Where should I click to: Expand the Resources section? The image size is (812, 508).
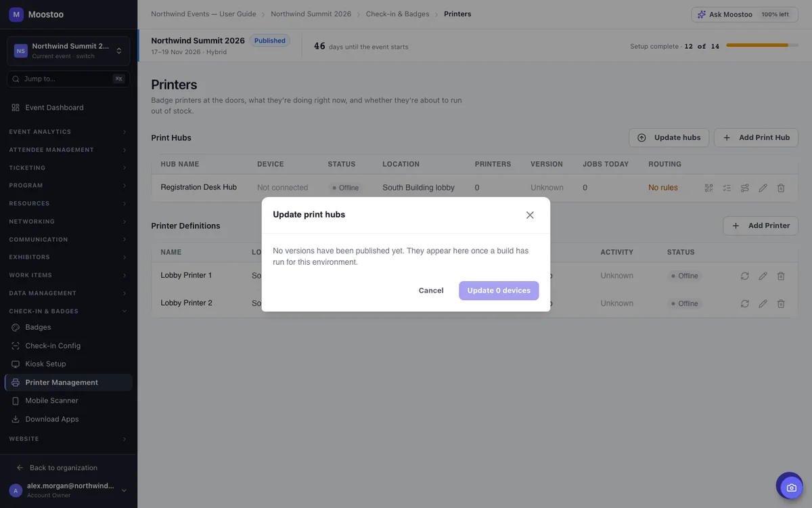coord(68,203)
